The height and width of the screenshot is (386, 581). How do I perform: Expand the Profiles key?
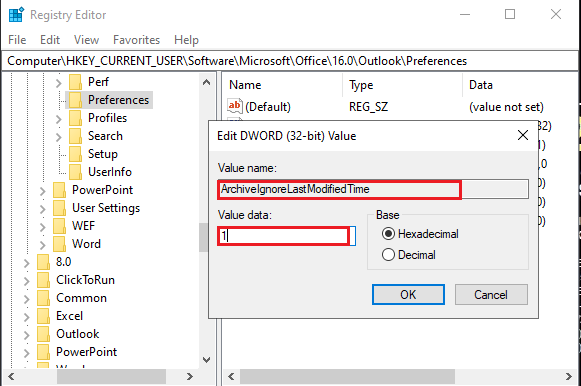pyautogui.click(x=59, y=119)
